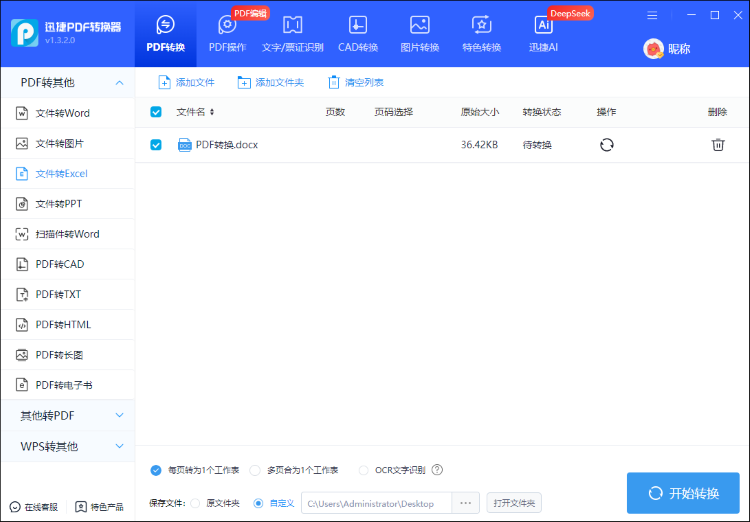Viewport: 750px width, 522px height.
Task: Delete PDF转换.docx using the trash icon
Action: (x=717, y=145)
